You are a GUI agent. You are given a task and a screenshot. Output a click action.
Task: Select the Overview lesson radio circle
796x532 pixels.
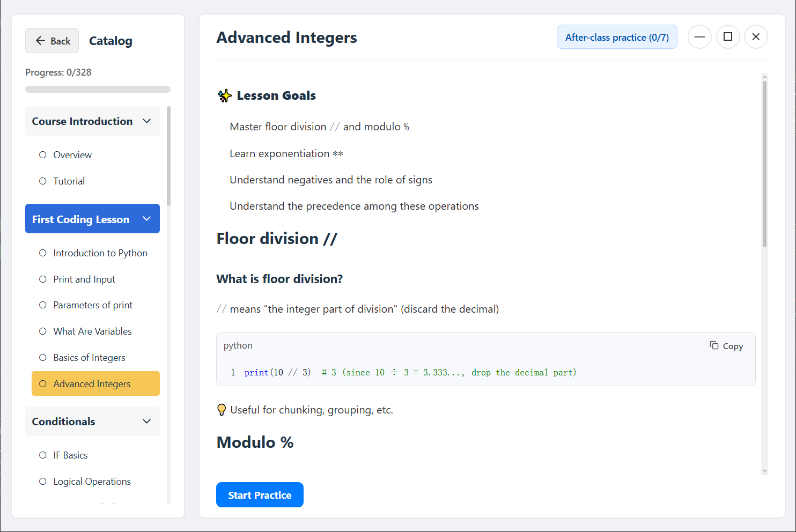click(43, 155)
